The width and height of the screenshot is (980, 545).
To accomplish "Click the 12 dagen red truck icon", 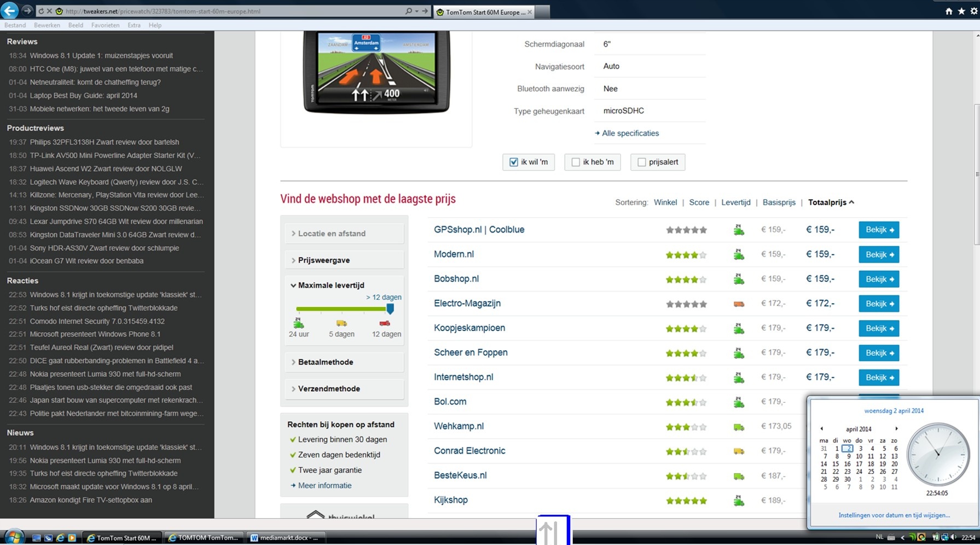I will click(385, 323).
